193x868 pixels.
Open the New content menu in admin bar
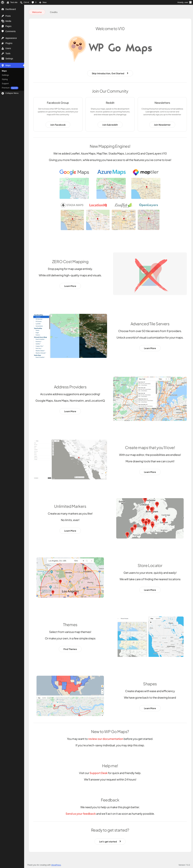[x=43, y=2]
